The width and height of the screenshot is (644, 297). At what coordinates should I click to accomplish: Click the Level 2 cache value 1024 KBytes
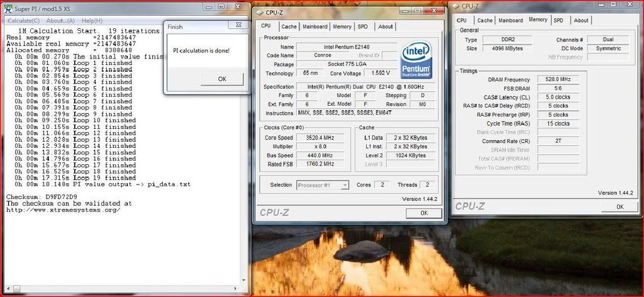[410, 155]
